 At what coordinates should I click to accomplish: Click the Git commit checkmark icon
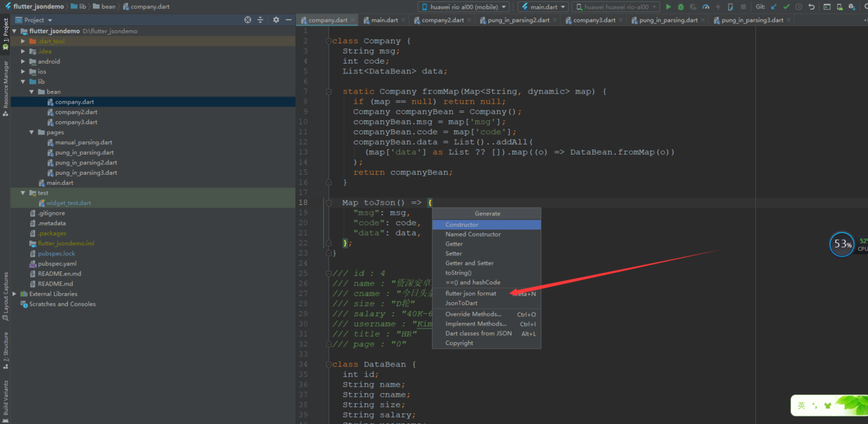coord(786,7)
